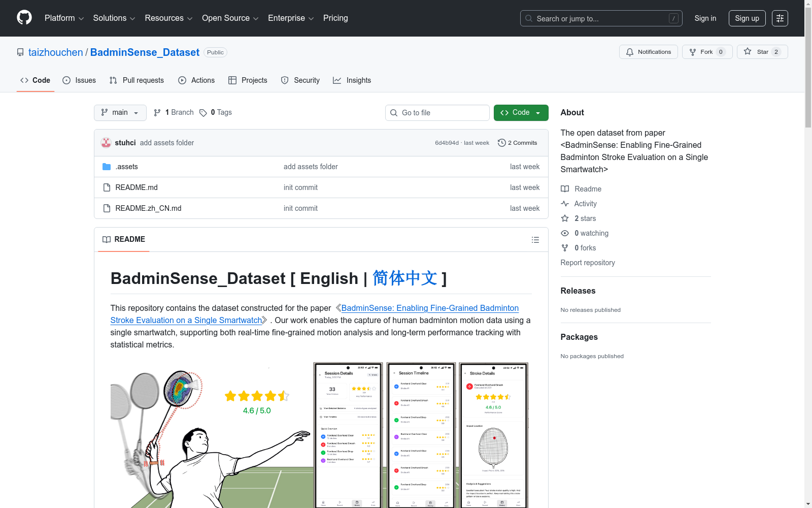Open the 简体中文 README link
The width and height of the screenshot is (812, 508).
pyautogui.click(x=405, y=278)
